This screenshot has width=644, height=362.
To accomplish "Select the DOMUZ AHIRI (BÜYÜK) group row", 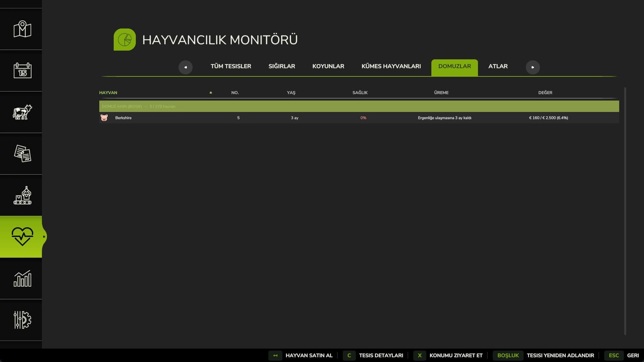I will click(359, 106).
